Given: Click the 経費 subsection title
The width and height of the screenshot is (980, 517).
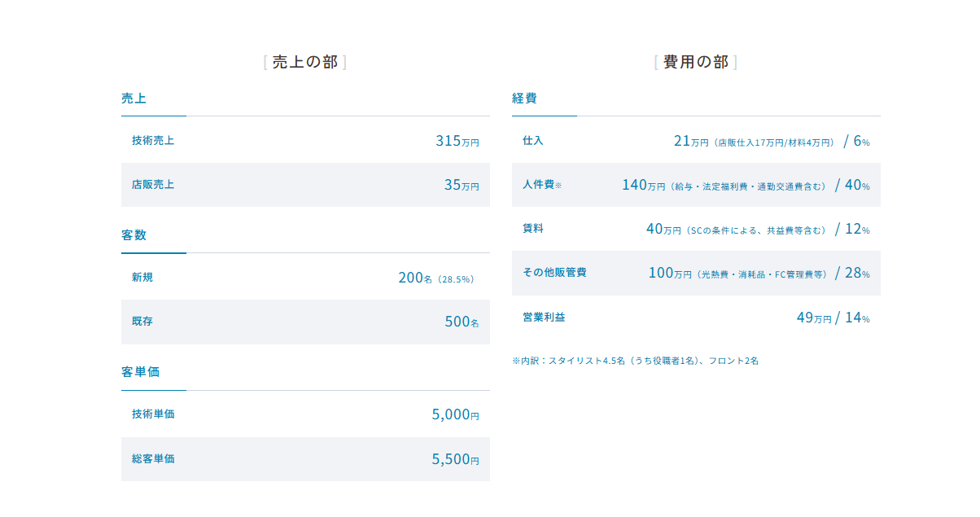Looking at the screenshot, I should 524,99.
